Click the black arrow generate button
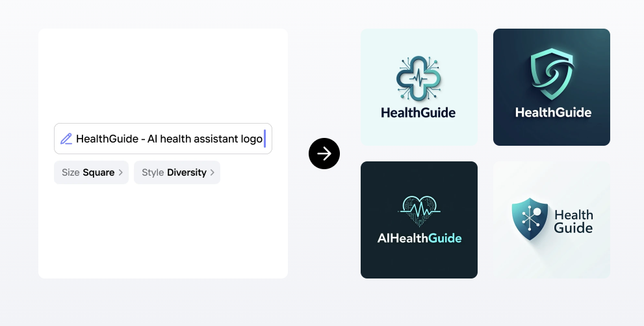This screenshot has width=644, height=326. 324,154
